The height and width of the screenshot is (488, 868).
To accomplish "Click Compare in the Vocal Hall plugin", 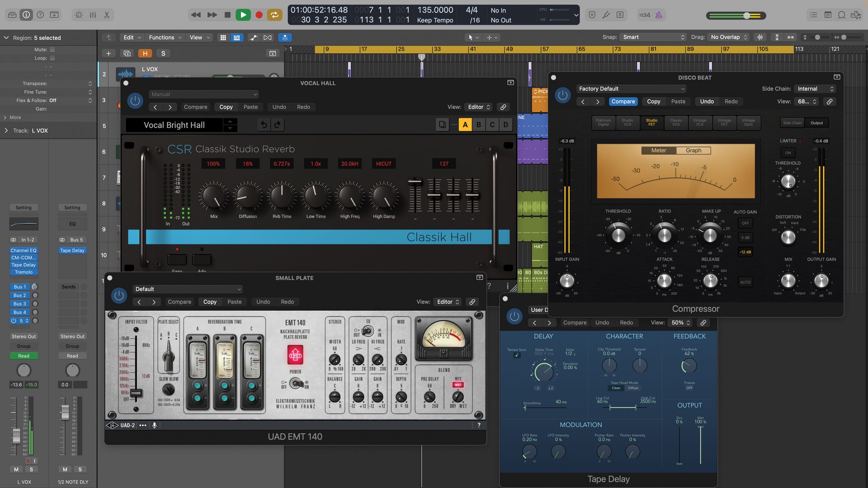I will (195, 107).
